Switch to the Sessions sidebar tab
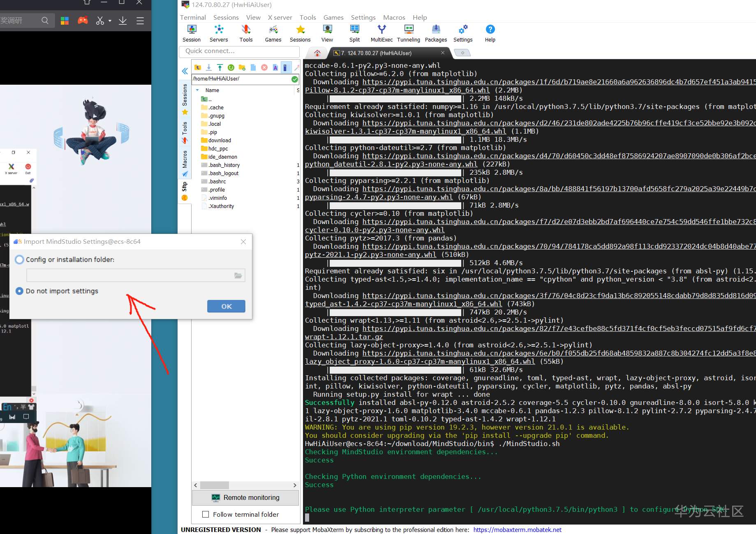This screenshot has height=534, width=756. coord(185,99)
